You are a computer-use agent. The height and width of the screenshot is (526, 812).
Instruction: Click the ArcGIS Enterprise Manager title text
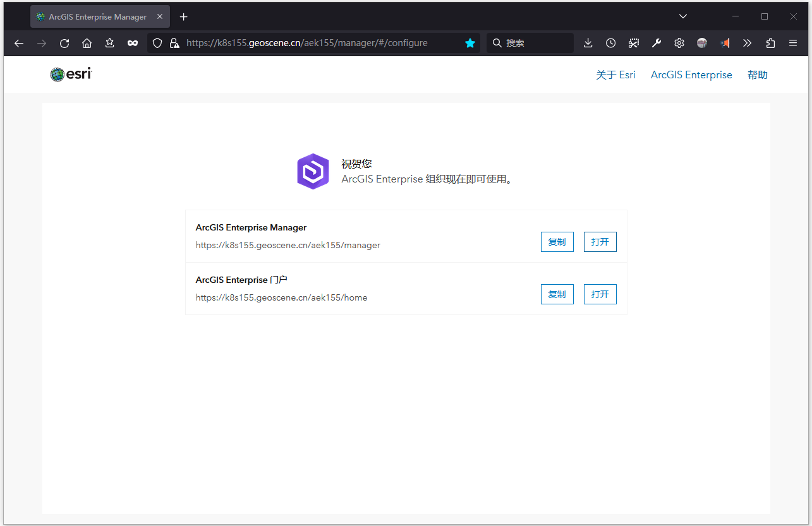pyautogui.click(x=251, y=227)
